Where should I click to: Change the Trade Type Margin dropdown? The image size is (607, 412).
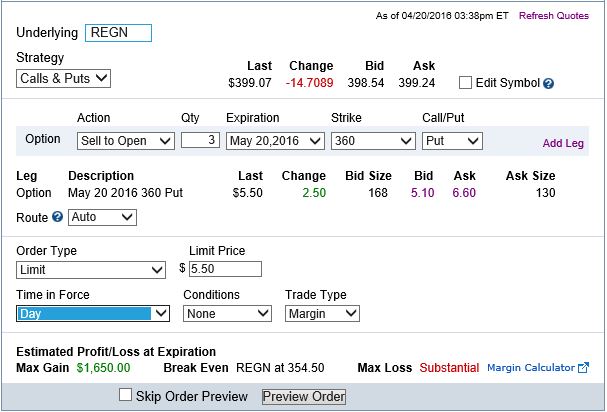[322, 314]
